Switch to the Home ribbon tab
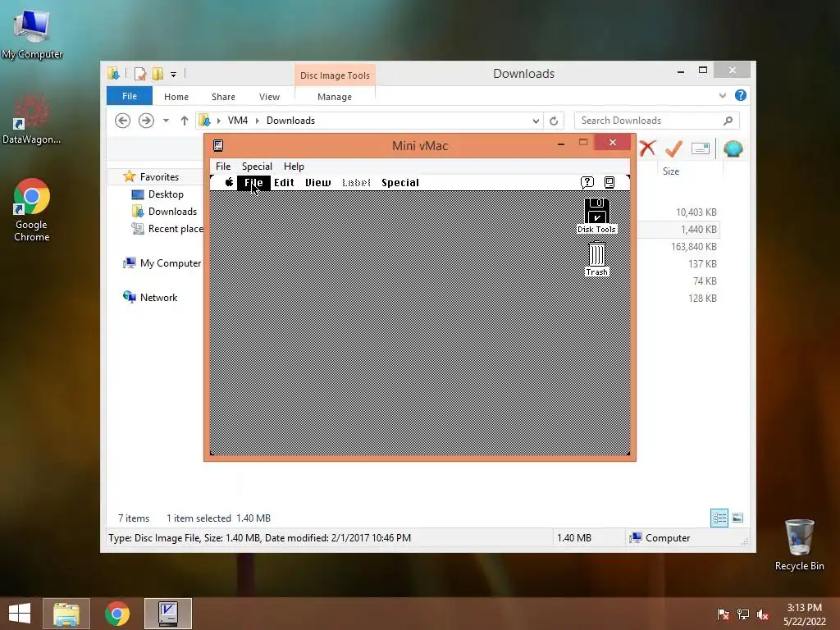The width and height of the screenshot is (840, 630). point(176,97)
